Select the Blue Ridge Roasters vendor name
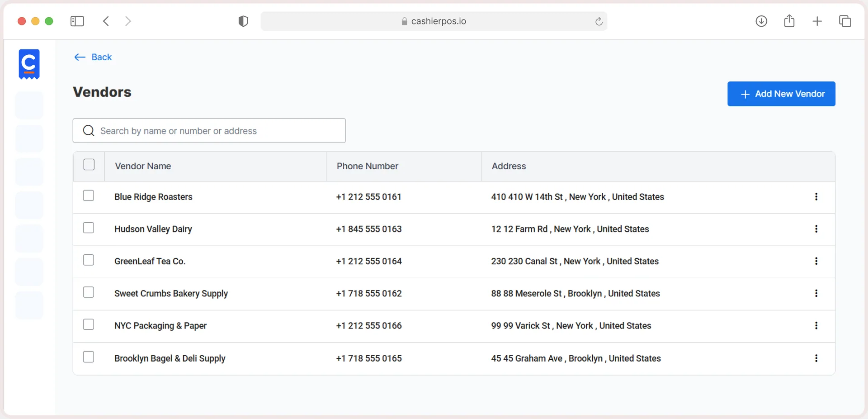The image size is (868, 419). coord(153,197)
